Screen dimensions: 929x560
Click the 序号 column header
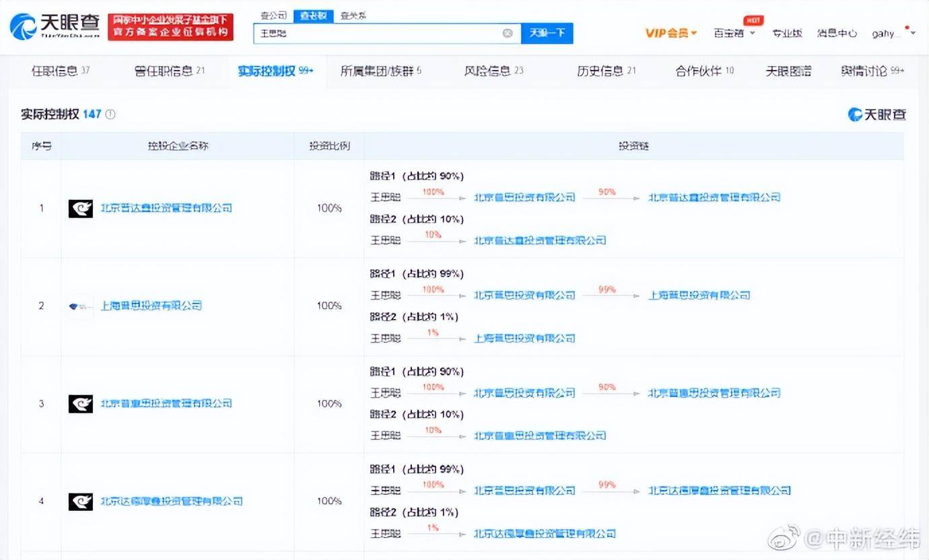click(x=41, y=146)
